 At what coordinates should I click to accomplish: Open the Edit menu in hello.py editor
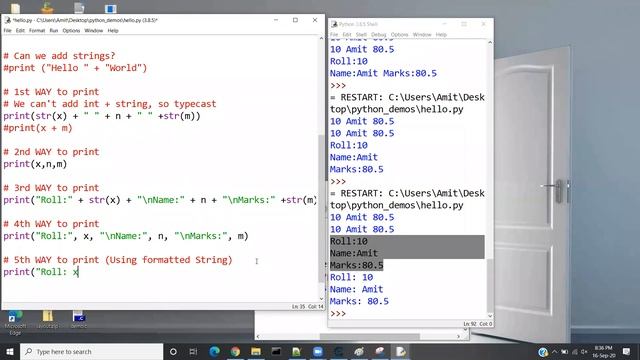[20, 31]
